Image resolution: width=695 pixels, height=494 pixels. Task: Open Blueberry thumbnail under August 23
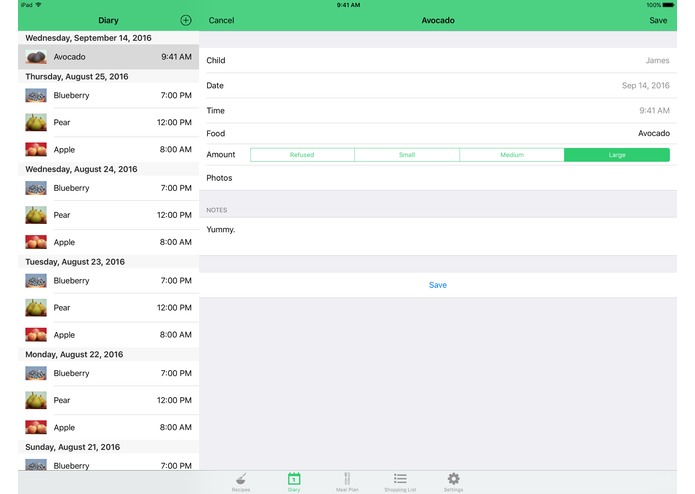[36, 280]
